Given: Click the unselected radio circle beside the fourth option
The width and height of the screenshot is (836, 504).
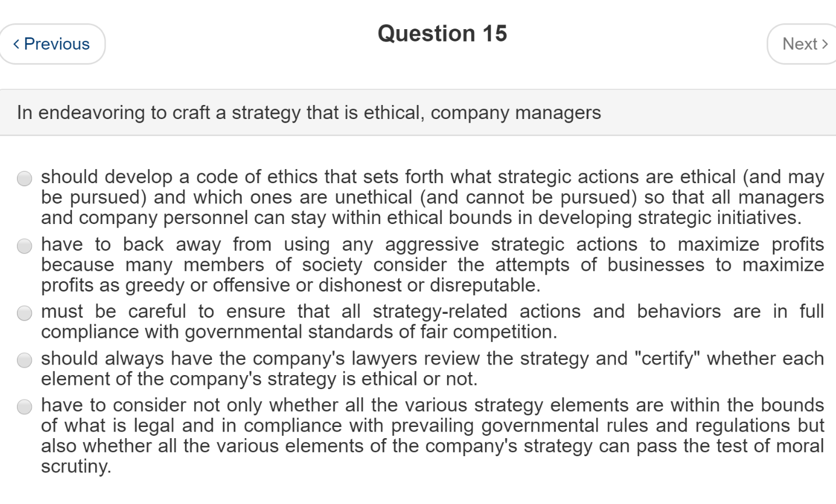Looking at the screenshot, I should click(x=25, y=360).
